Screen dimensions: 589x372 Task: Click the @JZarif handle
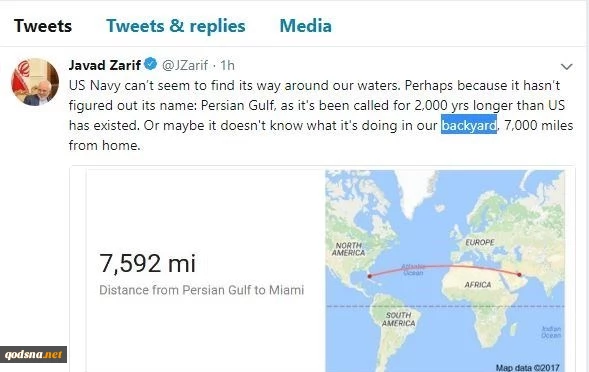coord(184,65)
